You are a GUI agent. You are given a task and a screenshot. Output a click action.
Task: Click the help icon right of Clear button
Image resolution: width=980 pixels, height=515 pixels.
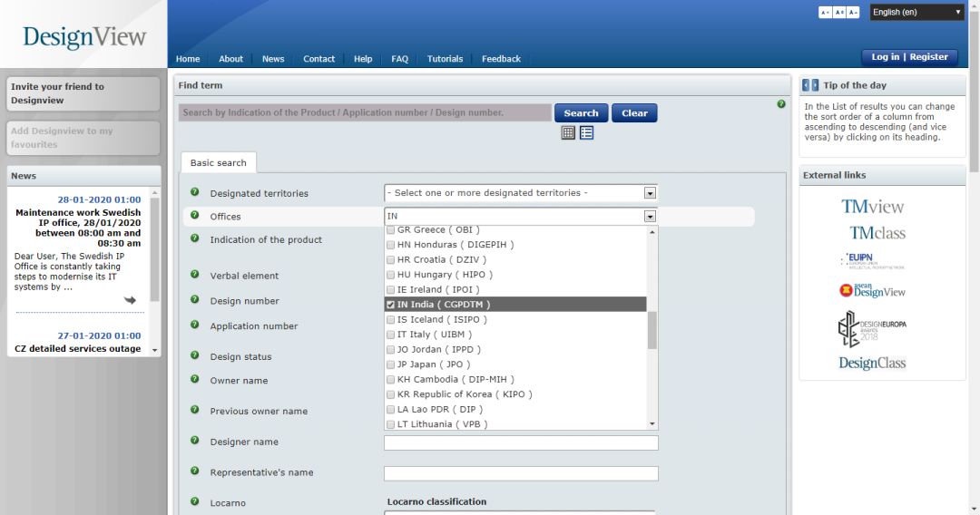pyautogui.click(x=781, y=104)
